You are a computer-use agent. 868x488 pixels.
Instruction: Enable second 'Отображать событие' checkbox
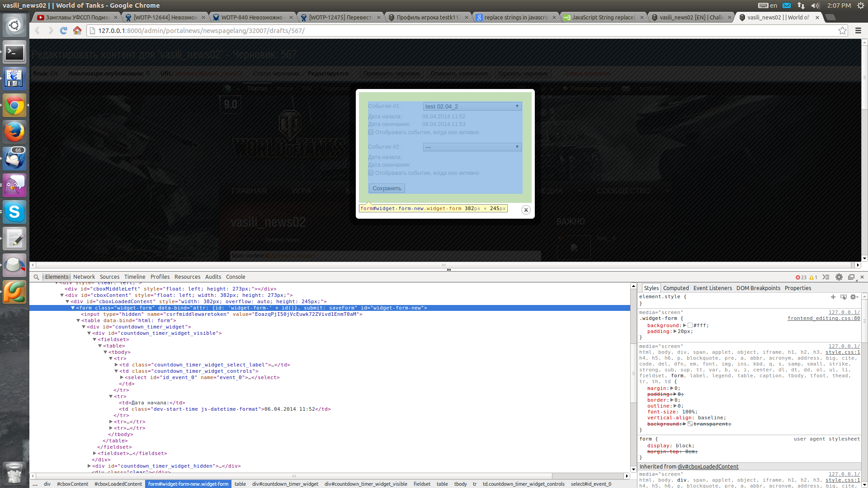[x=371, y=173]
